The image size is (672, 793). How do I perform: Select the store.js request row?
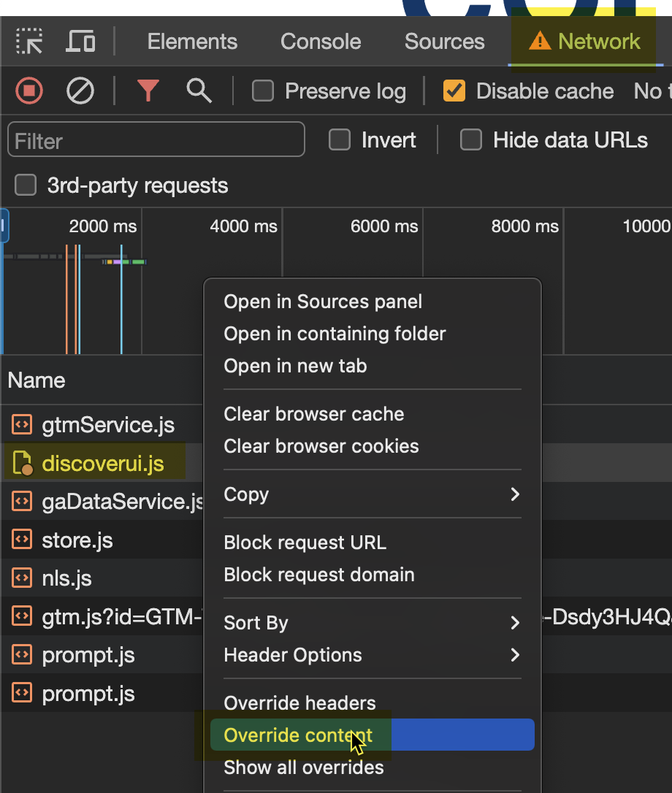click(x=77, y=540)
